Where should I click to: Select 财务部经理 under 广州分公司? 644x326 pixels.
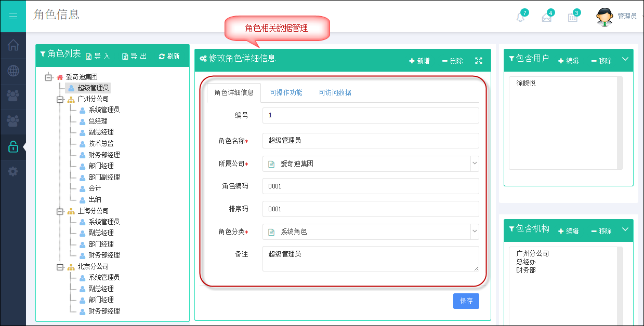point(104,155)
